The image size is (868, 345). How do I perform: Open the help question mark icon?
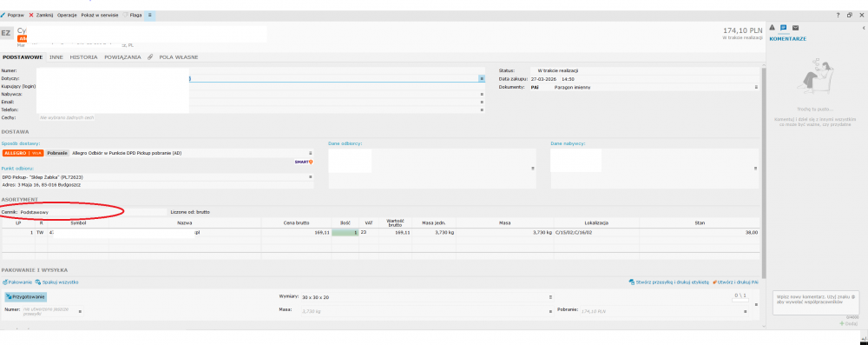(838, 15)
